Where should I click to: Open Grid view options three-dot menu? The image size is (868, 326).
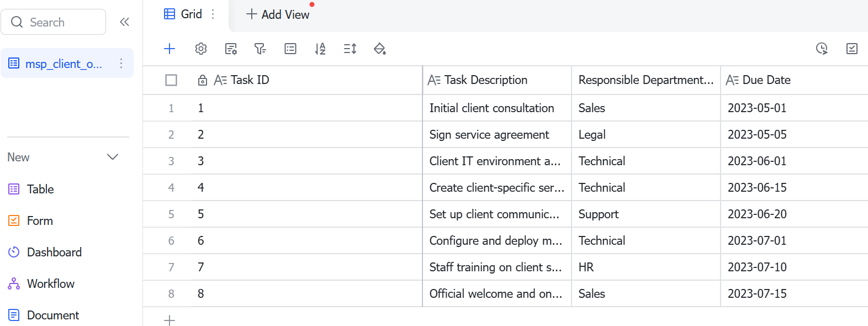[x=213, y=14]
